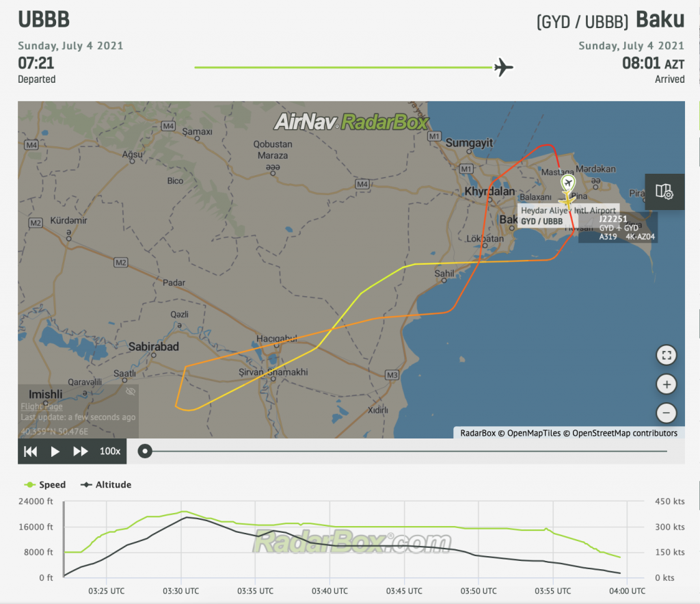The height and width of the screenshot is (604, 700).
Task: Open the OpenStreetMap contributors attribution link
Action: tap(624, 433)
